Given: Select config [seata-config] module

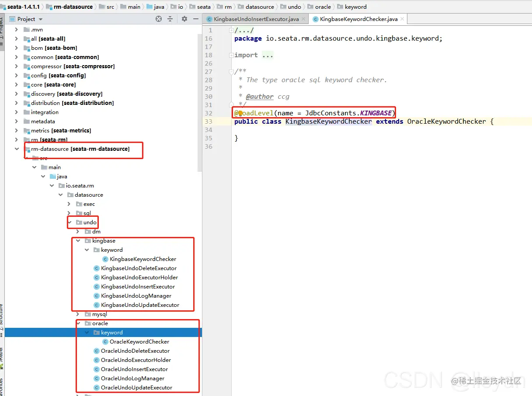Looking at the screenshot, I should 58,76.
